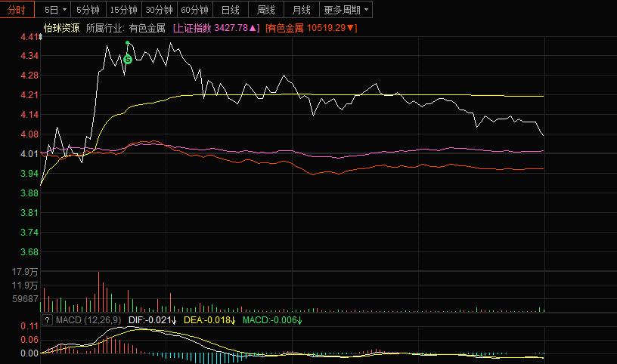This screenshot has height=364, width=617.
Task: Click the 怡球资源 stock name
Action: pyautogui.click(x=61, y=28)
